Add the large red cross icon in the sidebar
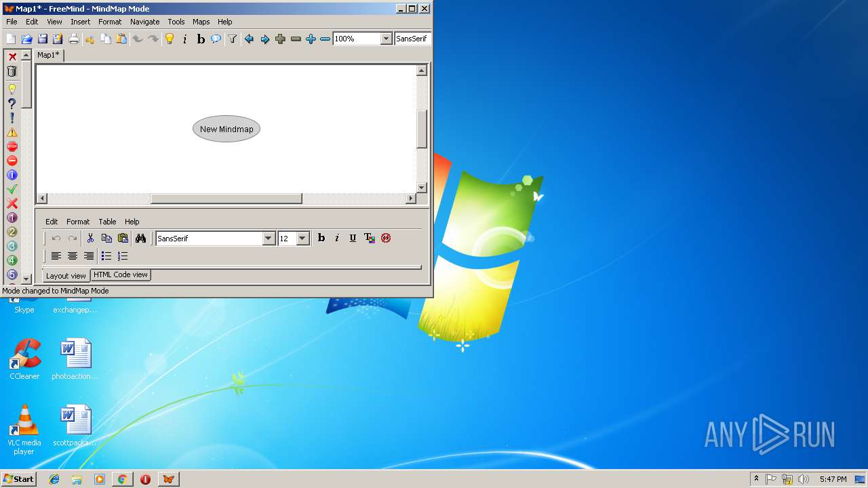Screen dimensions: 868x488 (x=12, y=203)
